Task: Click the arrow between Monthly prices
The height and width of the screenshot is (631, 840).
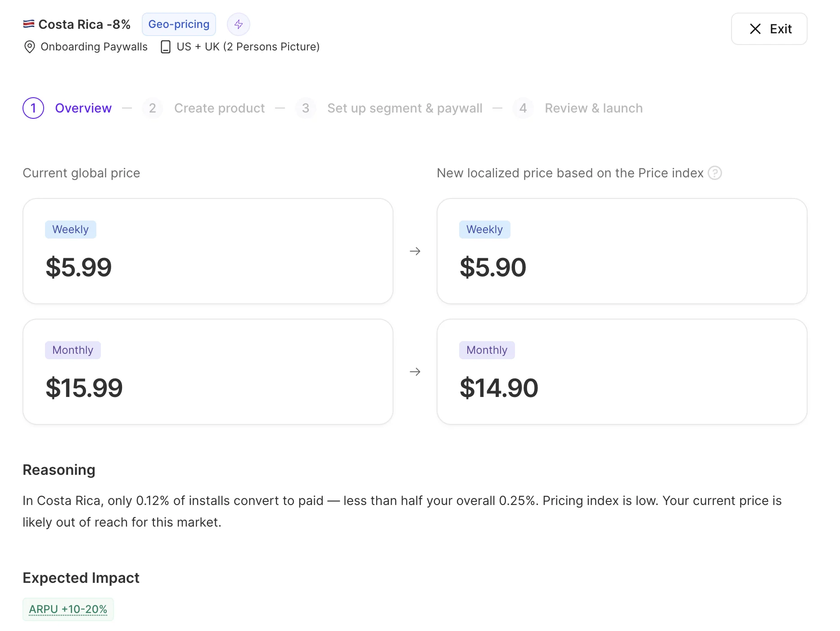Action: [x=415, y=372]
